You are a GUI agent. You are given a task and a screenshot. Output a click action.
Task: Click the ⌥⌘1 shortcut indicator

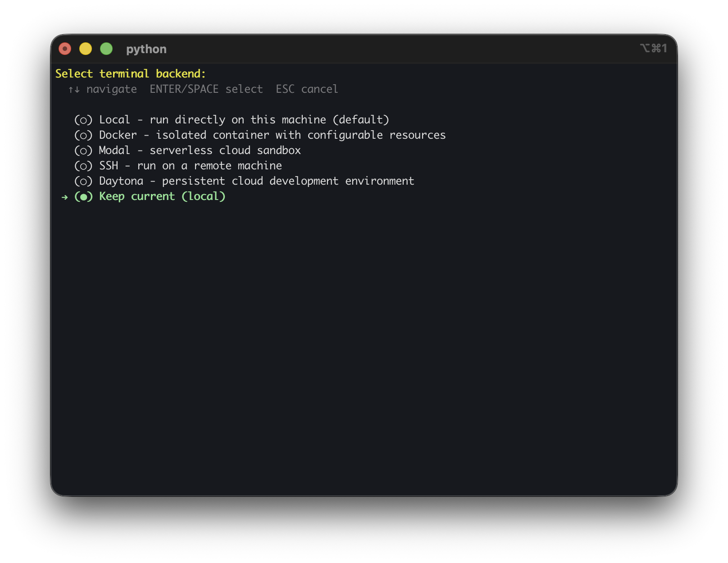(653, 48)
